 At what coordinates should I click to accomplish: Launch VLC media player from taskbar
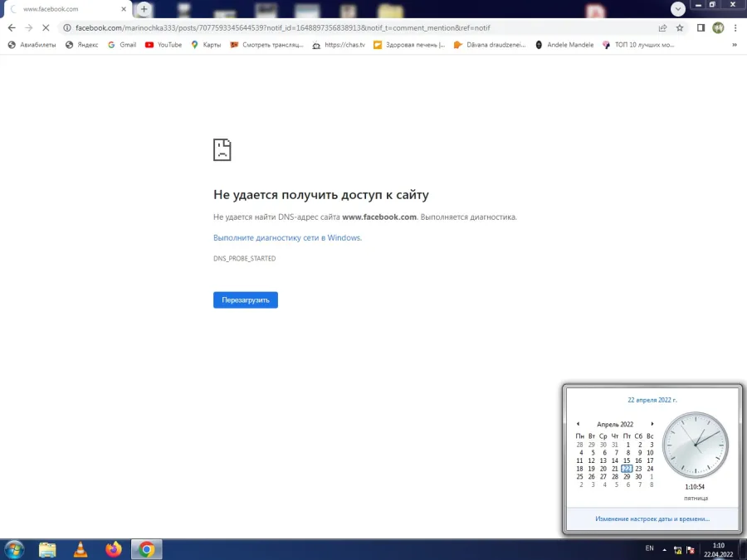point(81,550)
